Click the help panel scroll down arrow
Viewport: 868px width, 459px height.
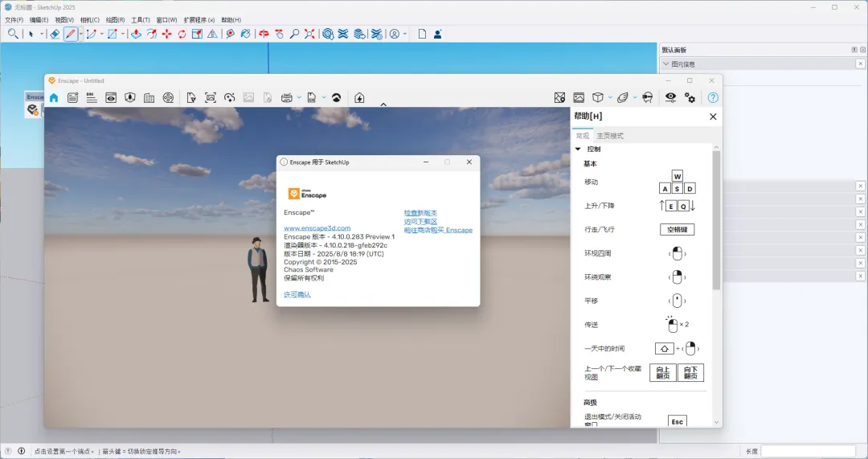[x=716, y=423]
